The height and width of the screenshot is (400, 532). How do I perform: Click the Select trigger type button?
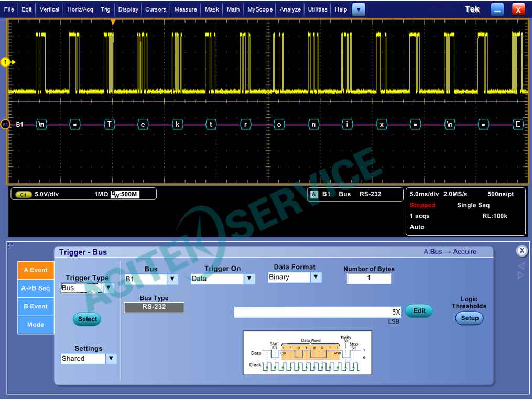pos(87,319)
